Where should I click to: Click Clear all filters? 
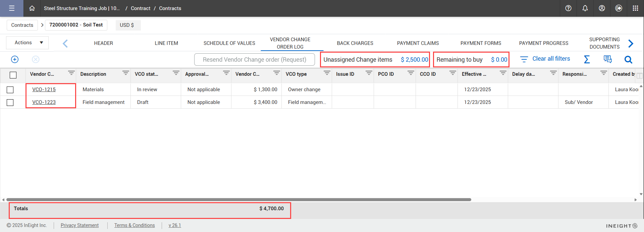(551, 59)
